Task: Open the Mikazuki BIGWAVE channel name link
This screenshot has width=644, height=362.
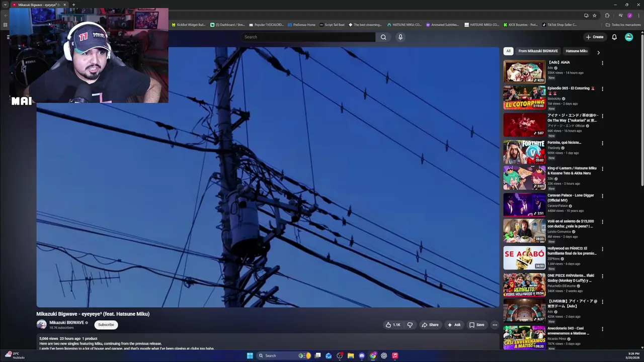Action: [x=66, y=323]
